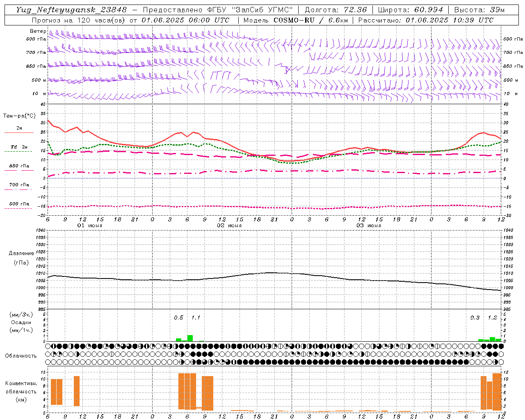Select the 'Широта: 60.994' header field
525x420 pixels.
click(x=410, y=10)
